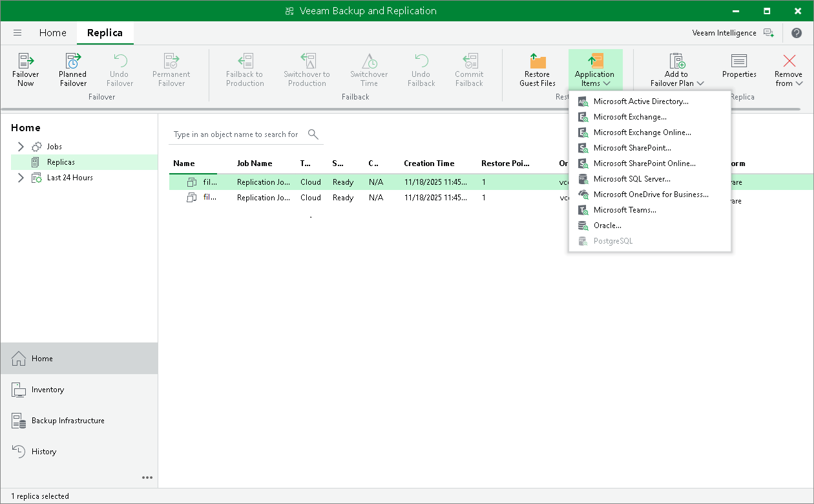This screenshot has height=504, width=814.
Task: Click the help question mark icon
Action: [797, 33]
